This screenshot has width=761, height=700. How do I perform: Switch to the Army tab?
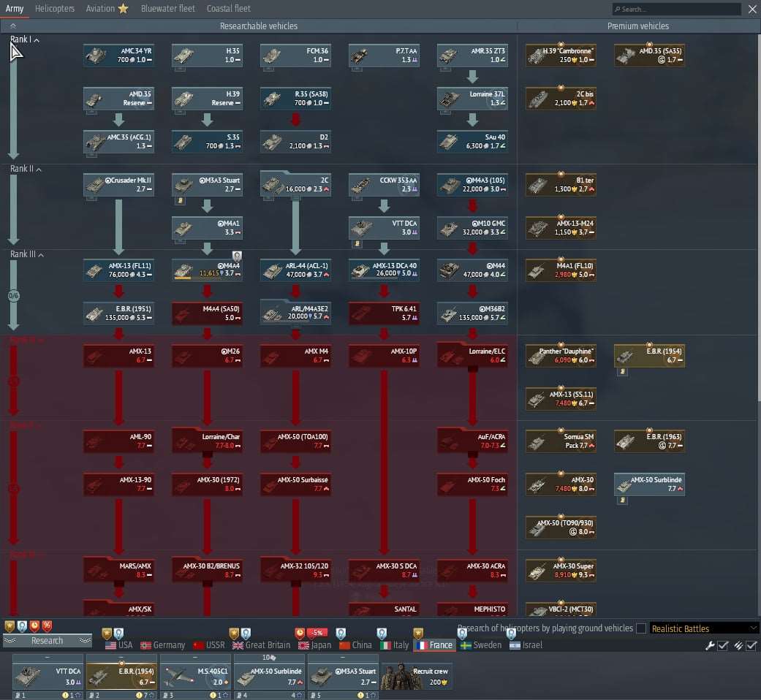(15, 8)
